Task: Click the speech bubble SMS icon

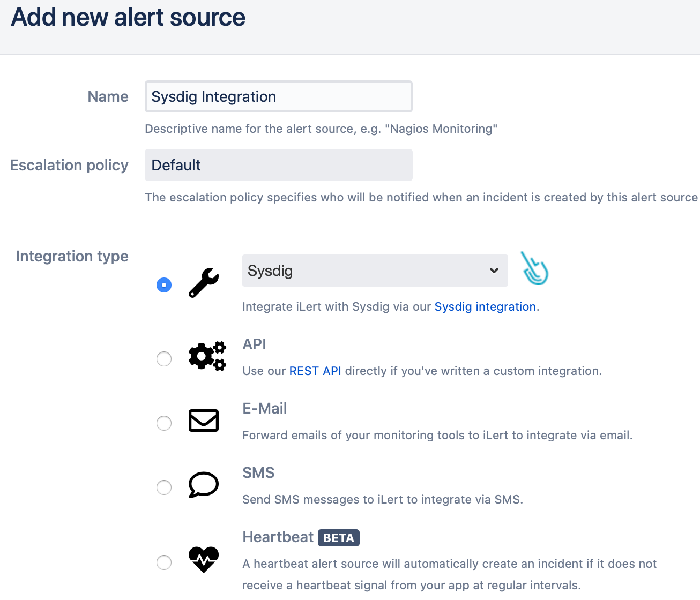Action: pos(204,485)
